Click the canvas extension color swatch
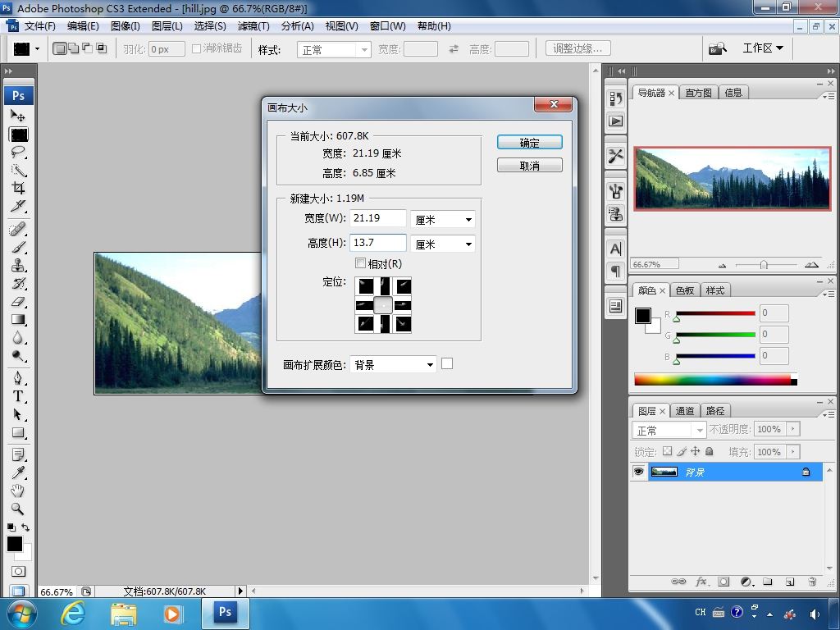 447,363
